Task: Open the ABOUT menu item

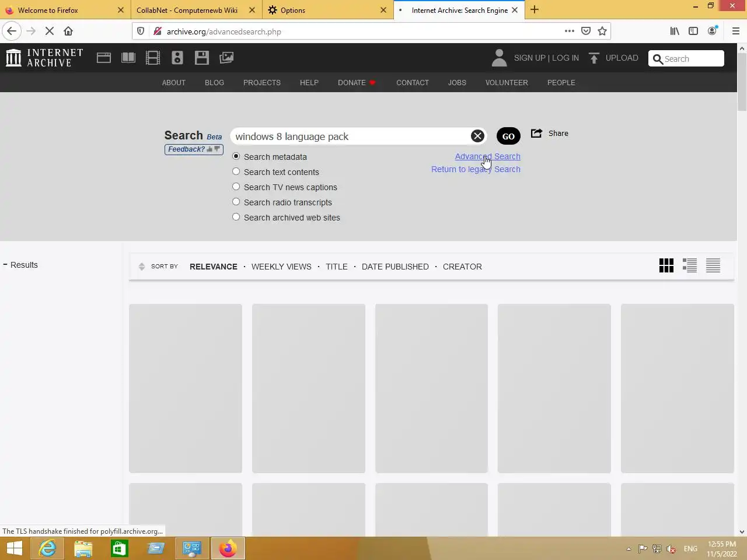Action: click(x=174, y=83)
